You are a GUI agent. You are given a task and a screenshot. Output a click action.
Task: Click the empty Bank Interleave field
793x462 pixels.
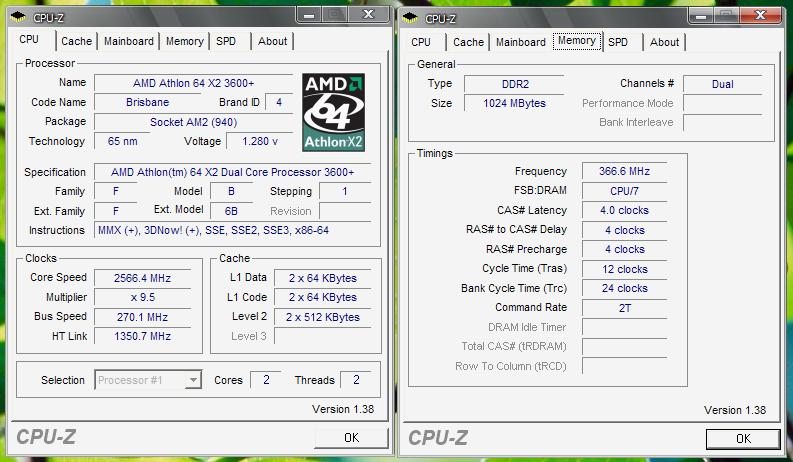click(723, 122)
